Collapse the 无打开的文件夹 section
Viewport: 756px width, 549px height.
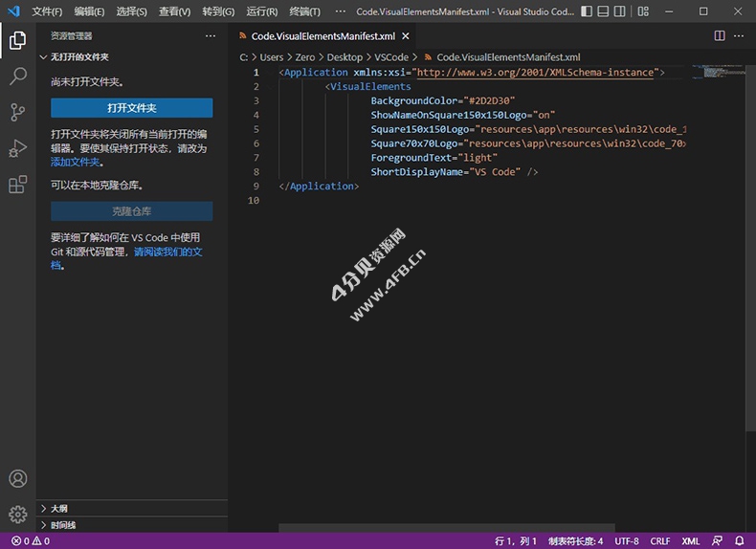click(x=132, y=56)
